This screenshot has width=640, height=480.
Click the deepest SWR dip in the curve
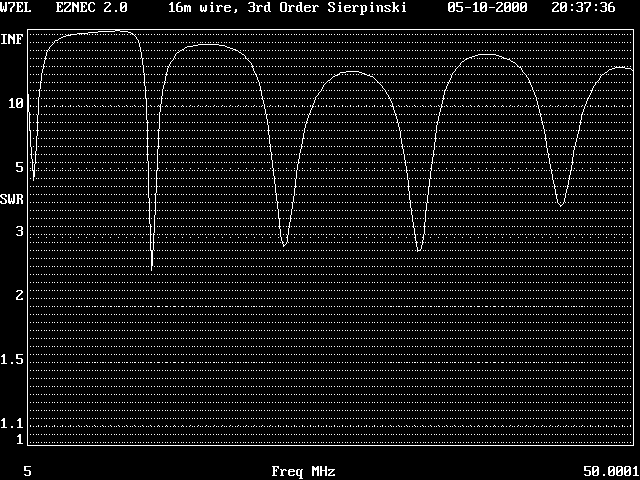[x=152, y=267]
